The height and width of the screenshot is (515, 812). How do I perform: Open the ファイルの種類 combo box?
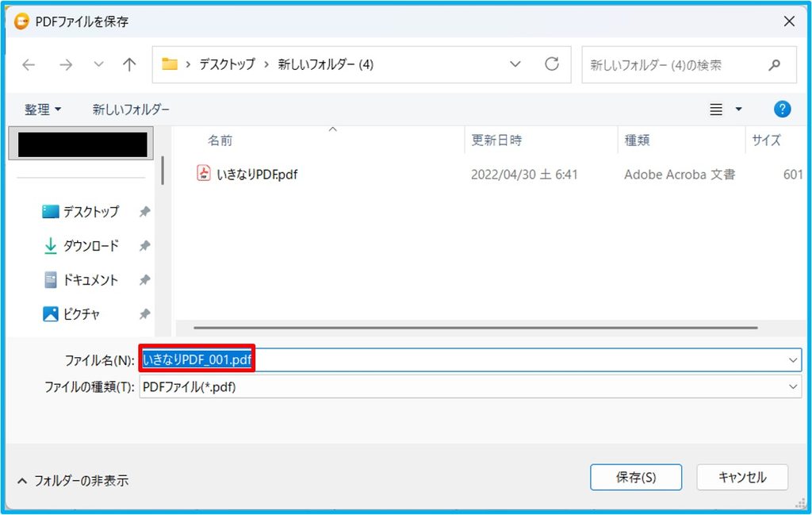[x=470, y=387]
